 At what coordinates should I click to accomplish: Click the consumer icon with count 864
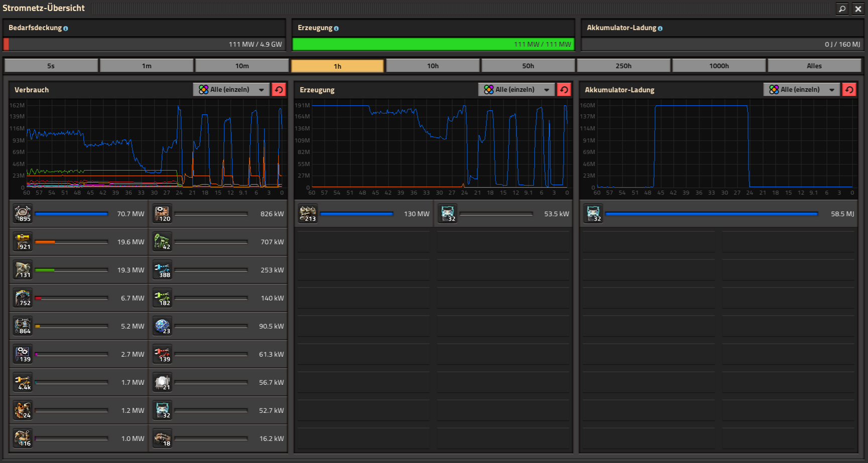click(x=23, y=326)
